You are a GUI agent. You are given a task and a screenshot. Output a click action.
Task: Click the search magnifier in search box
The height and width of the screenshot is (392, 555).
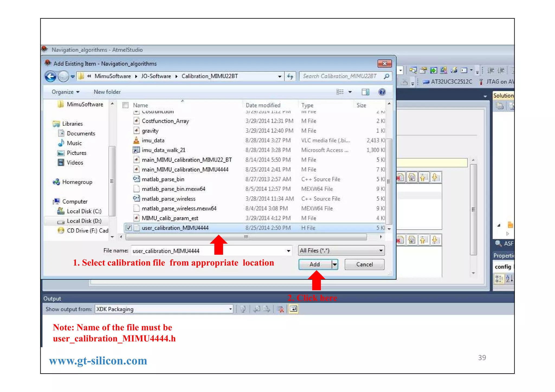pos(387,76)
